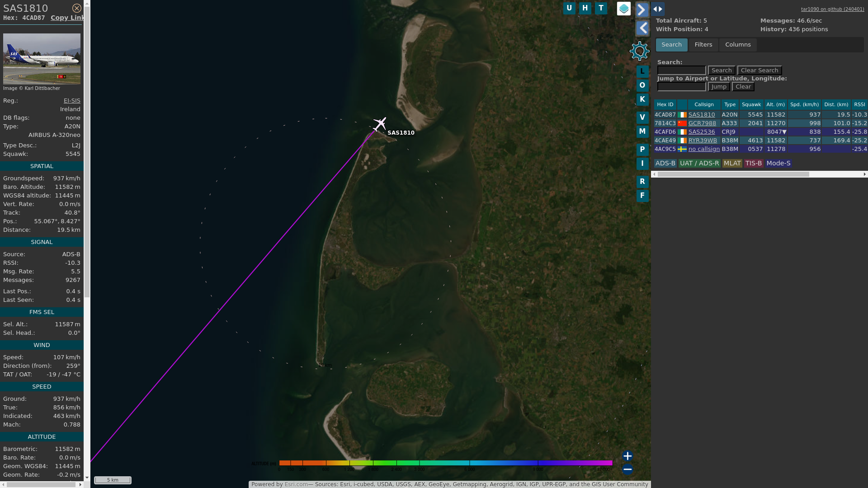Zoom out with the minus button
The width and height of the screenshot is (868, 488).
click(627, 469)
